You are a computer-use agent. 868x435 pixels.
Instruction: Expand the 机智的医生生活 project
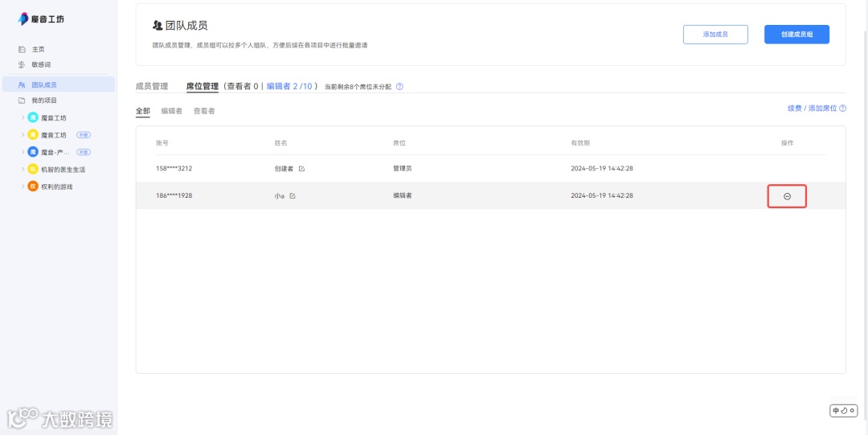(x=23, y=169)
